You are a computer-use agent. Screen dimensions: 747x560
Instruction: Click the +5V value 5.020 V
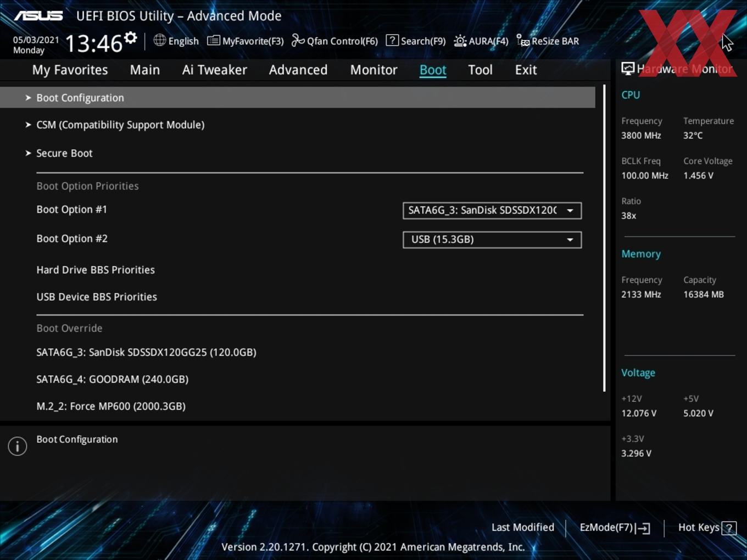click(x=698, y=413)
